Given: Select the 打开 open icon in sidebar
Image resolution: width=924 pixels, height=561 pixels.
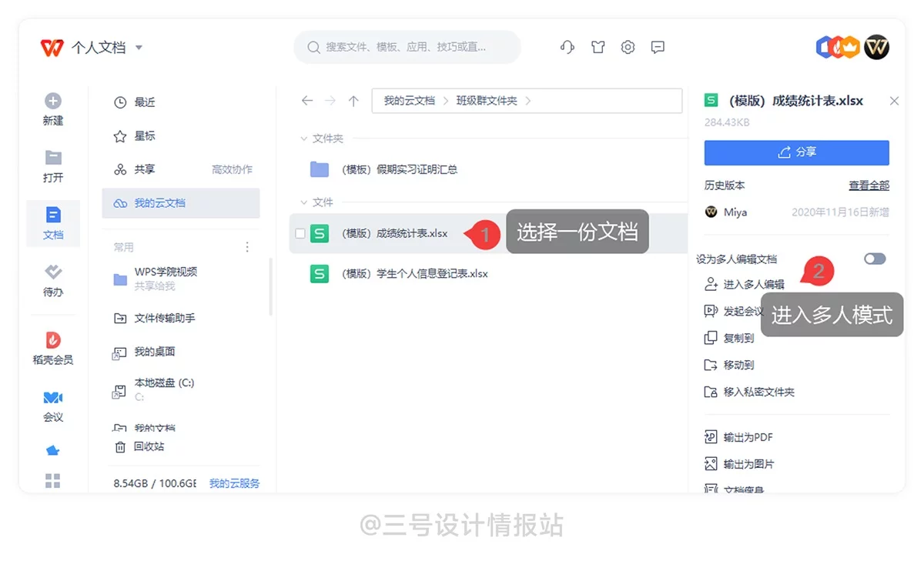Looking at the screenshot, I should (52, 158).
